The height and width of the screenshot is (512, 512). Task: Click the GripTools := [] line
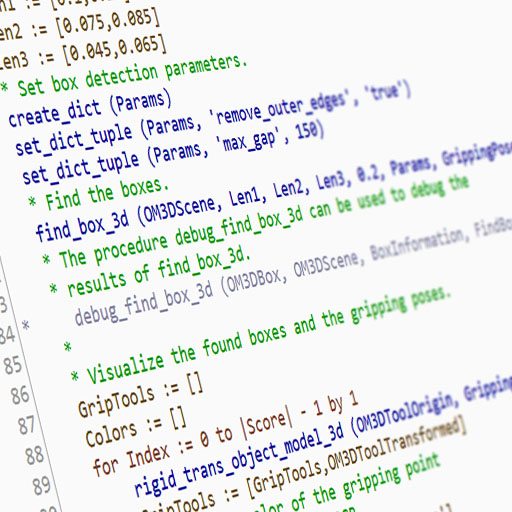coord(140,395)
